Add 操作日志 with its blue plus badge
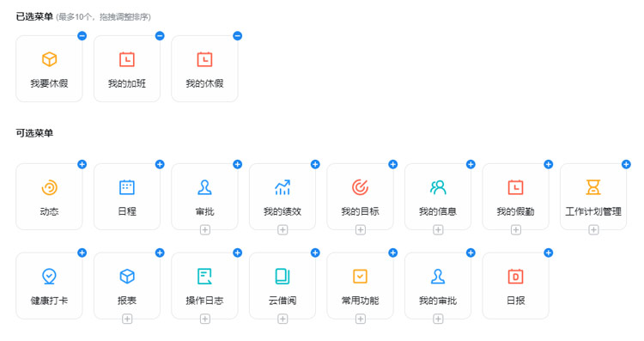The width and height of the screenshot is (644, 341). 237,253
